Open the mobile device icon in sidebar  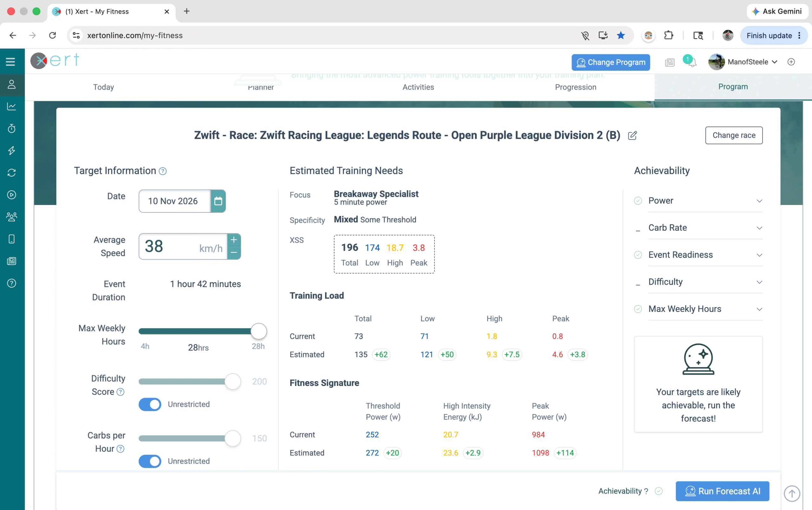[12, 239]
